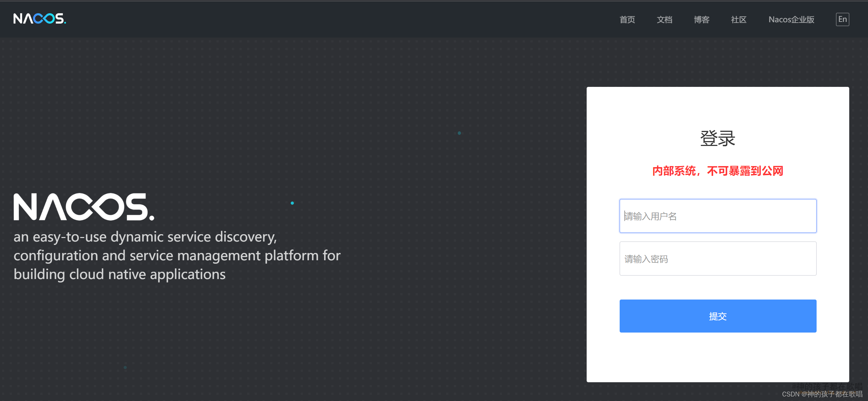This screenshot has height=401, width=868.
Task: Click into the 请输入密码 password field
Action: 718,259
